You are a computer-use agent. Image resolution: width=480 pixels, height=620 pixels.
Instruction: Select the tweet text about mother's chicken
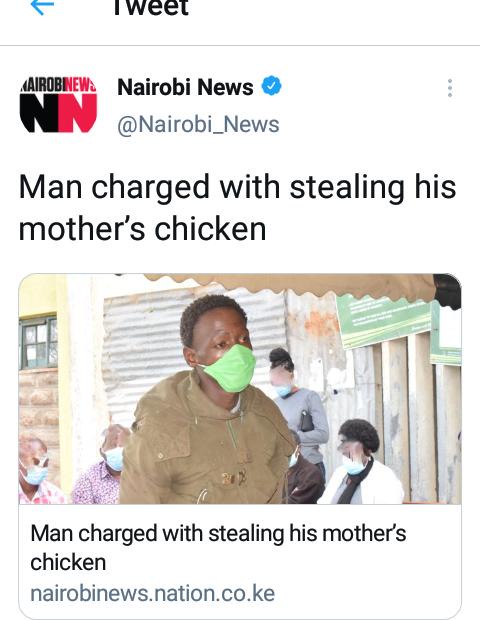pyautogui.click(x=237, y=208)
